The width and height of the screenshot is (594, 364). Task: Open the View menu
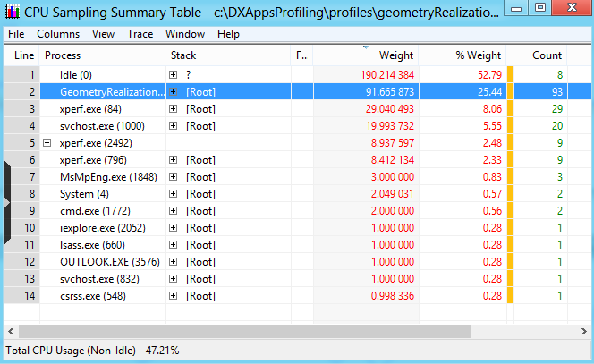(104, 34)
